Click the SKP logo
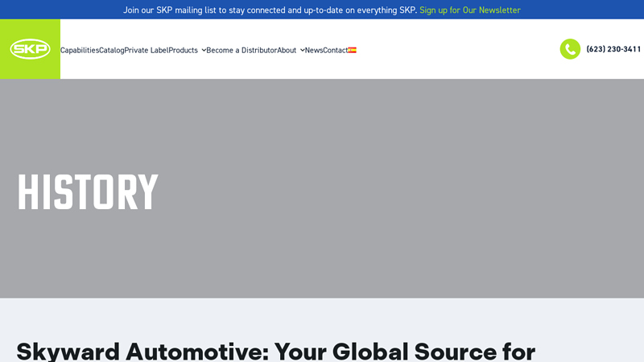The image size is (644, 362). click(x=30, y=49)
